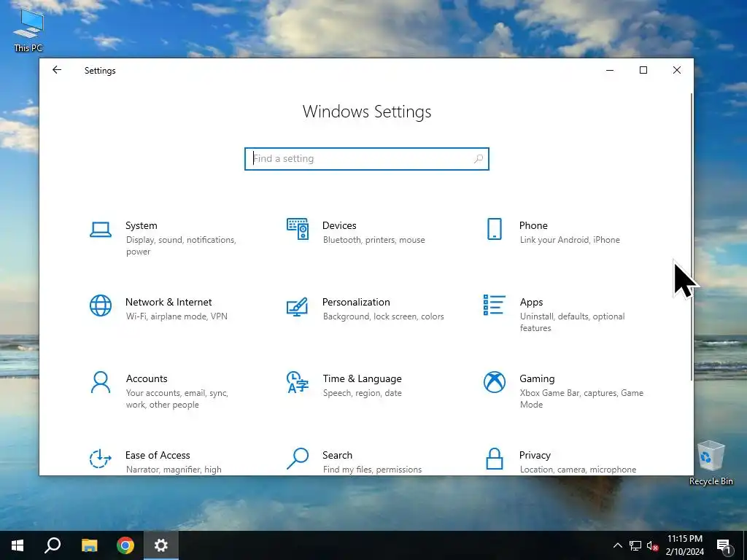
Task: Click the Privacy category title
Action: pyautogui.click(x=535, y=455)
